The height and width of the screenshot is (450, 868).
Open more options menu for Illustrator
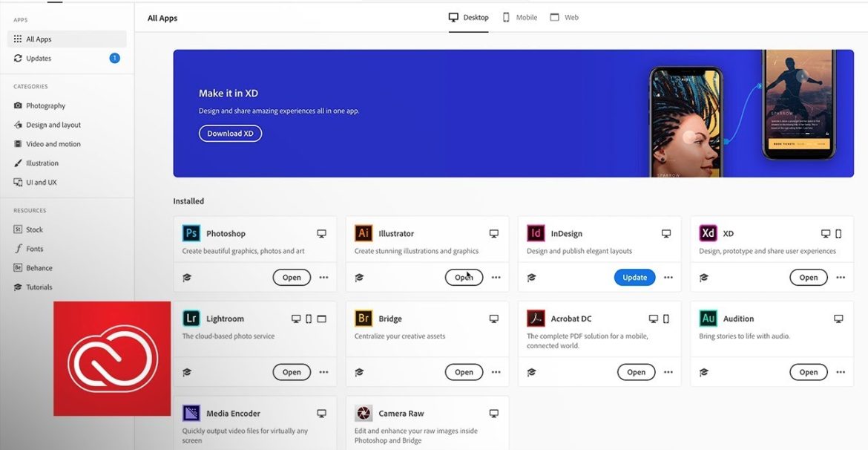coord(496,278)
